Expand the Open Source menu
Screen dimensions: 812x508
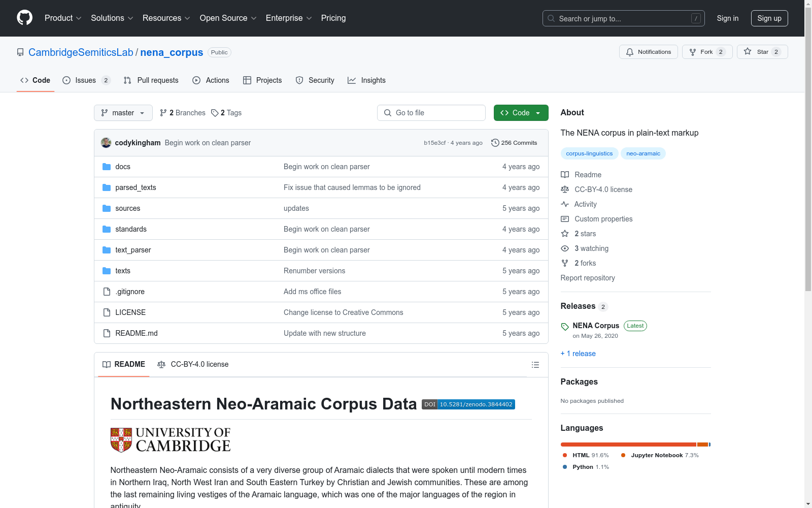(228, 18)
